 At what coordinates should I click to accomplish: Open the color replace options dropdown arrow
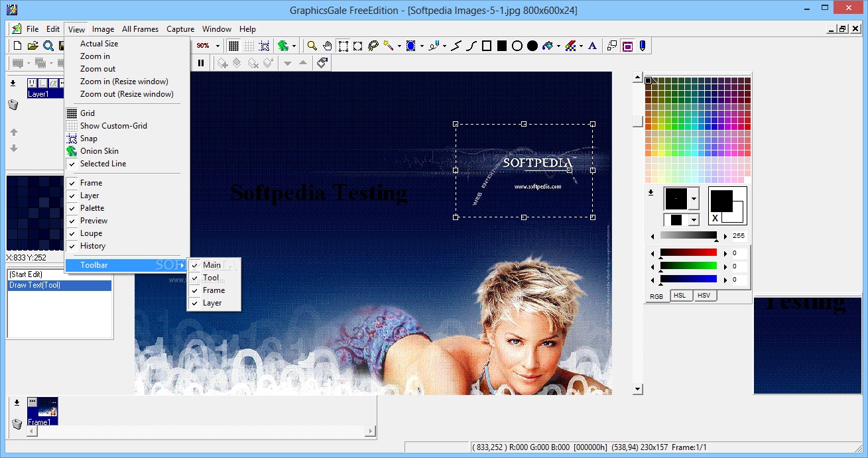pos(581,46)
